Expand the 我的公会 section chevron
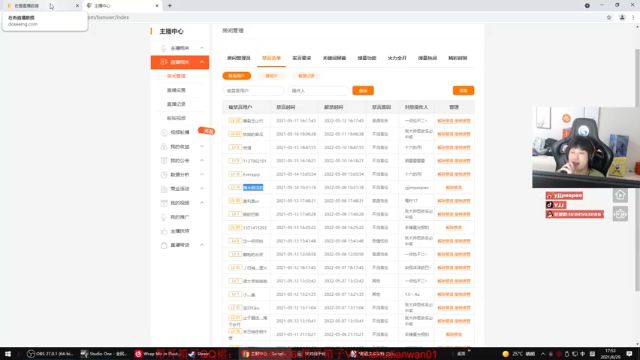 pyautogui.click(x=202, y=160)
